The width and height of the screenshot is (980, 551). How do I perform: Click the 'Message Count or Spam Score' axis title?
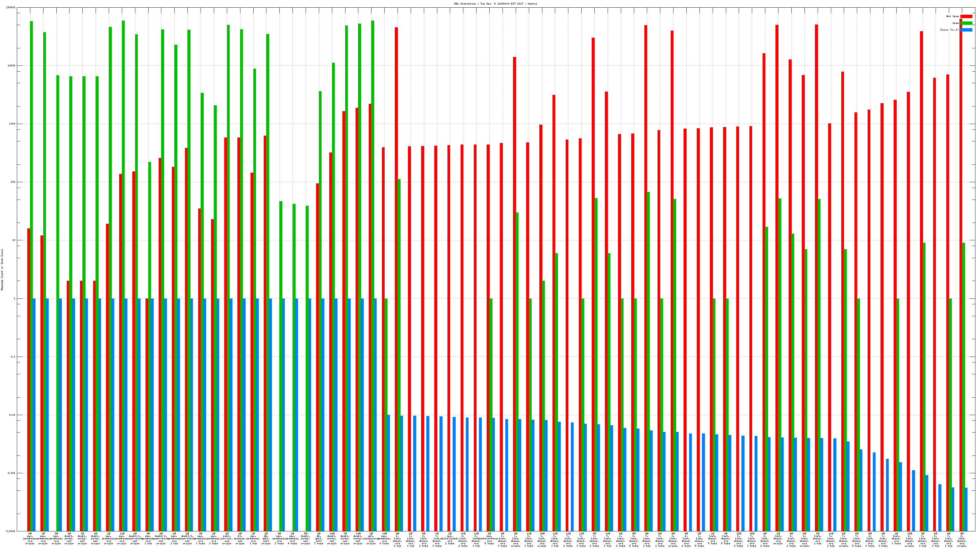2,270
